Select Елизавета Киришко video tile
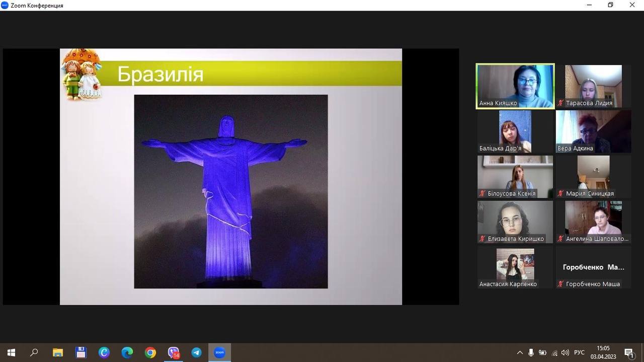 point(515,222)
